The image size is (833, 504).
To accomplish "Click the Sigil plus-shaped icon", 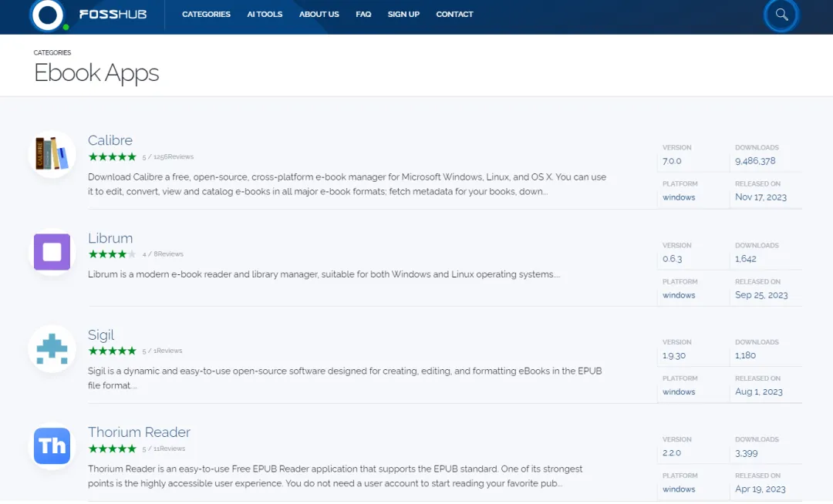I will (x=52, y=348).
